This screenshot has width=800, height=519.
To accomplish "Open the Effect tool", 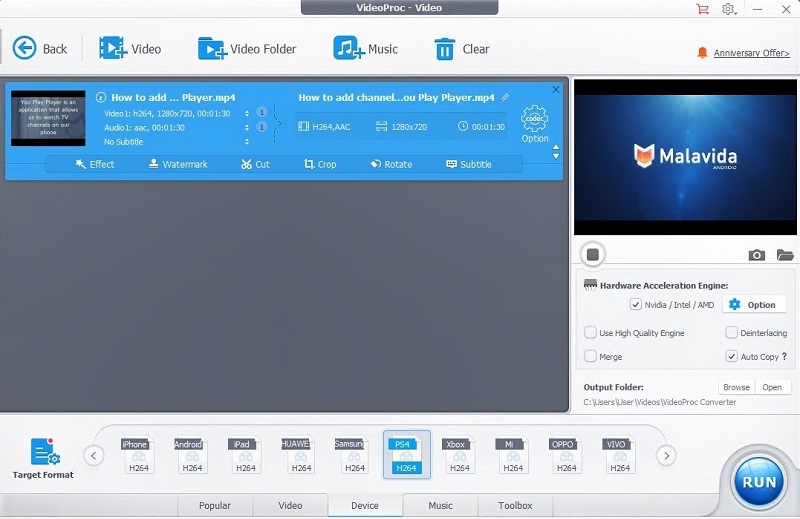I will click(95, 164).
